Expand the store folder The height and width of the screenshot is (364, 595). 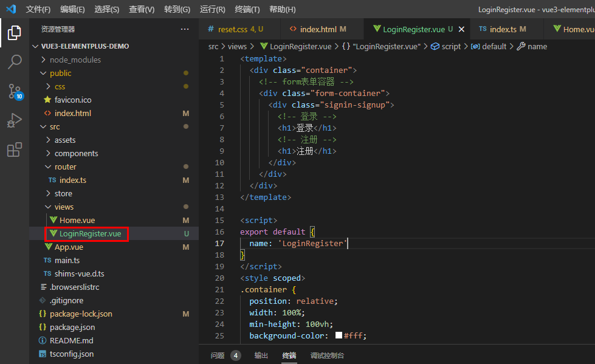(48, 193)
